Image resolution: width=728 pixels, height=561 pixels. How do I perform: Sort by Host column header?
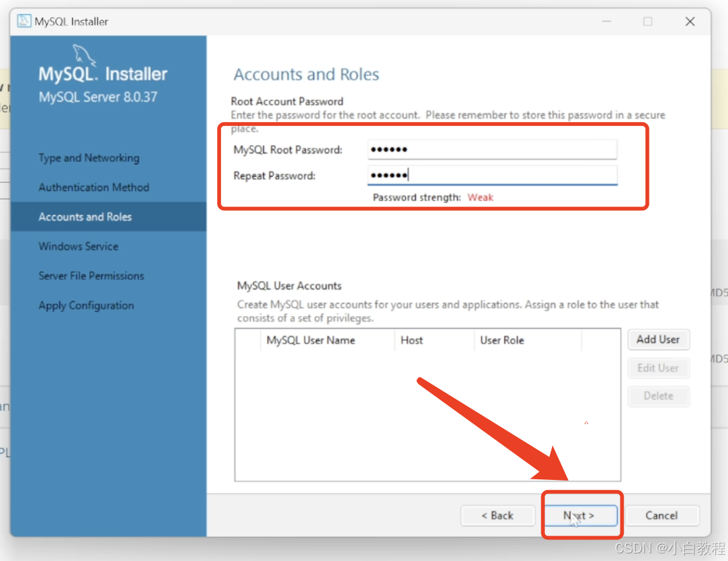(x=434, y=340)
